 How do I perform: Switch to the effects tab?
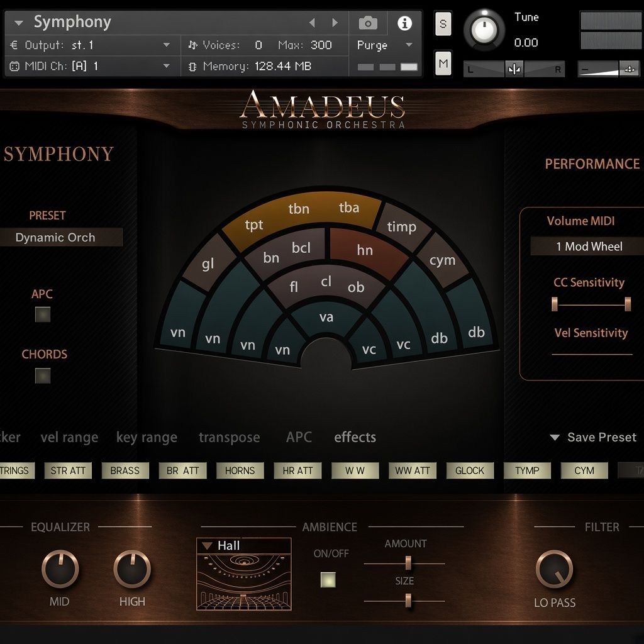click(355, 437)
